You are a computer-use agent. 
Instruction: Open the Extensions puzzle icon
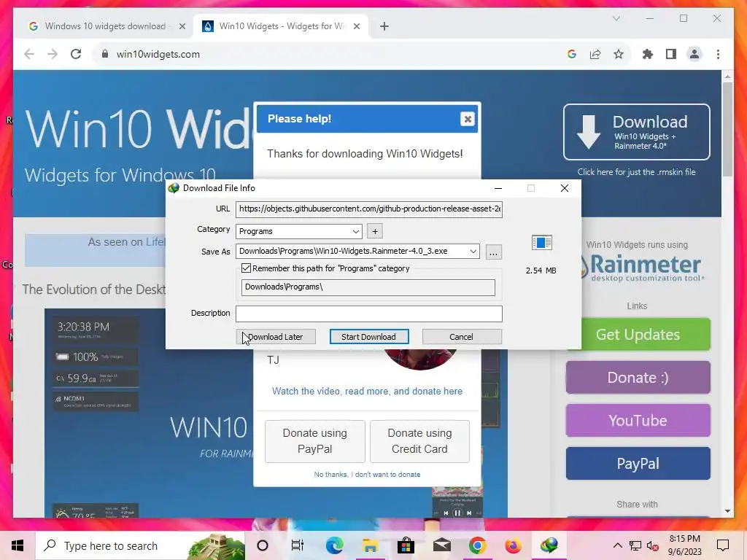point(648,54)
